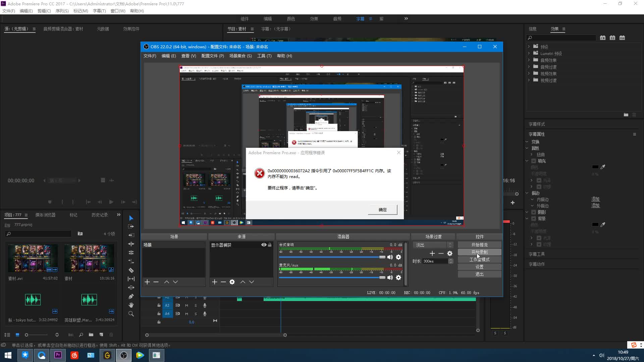The image size is (644, 362).
Task: Click accelerated effects filter icon in Effects panel
Action: pos(603,38)
